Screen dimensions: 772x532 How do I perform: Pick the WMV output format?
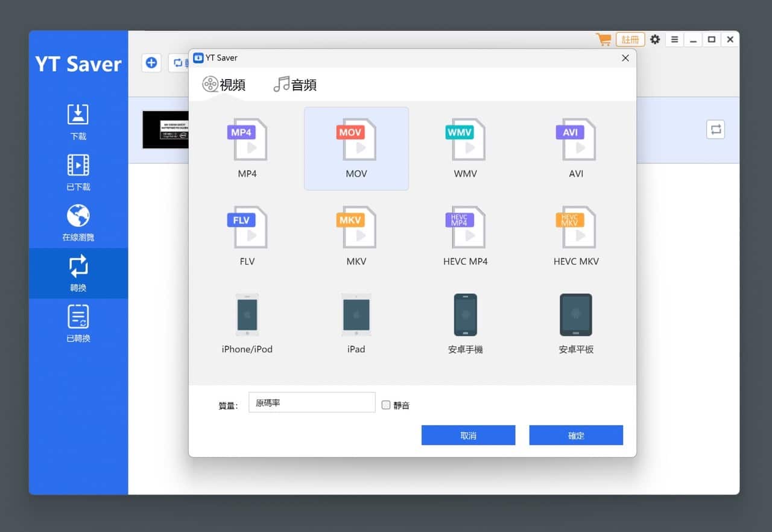466,140
